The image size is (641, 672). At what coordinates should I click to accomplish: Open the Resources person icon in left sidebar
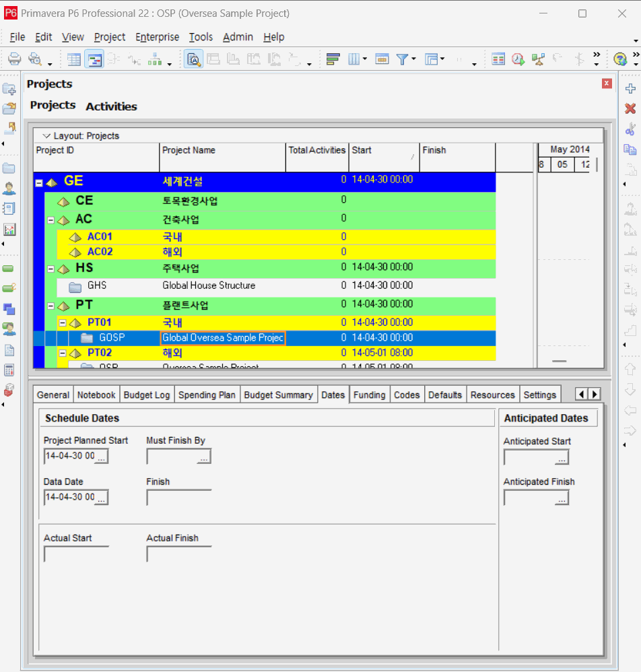pyautogui.click(x=9, y=188)
